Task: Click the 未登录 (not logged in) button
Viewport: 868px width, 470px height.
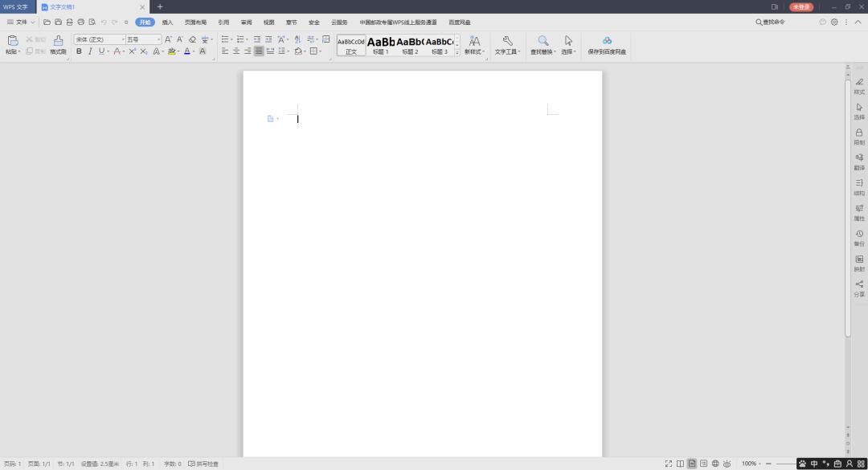Action: [x=801, y=6]
